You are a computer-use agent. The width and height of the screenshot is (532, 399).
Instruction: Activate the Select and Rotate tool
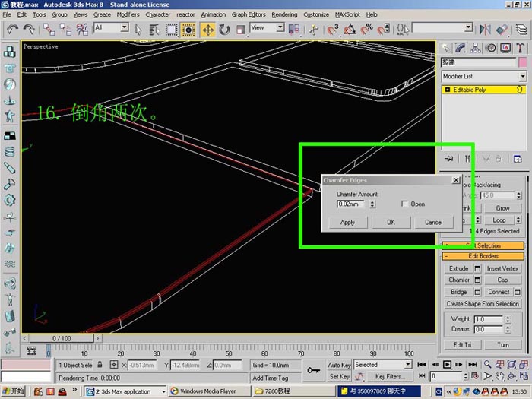(224, 30)
